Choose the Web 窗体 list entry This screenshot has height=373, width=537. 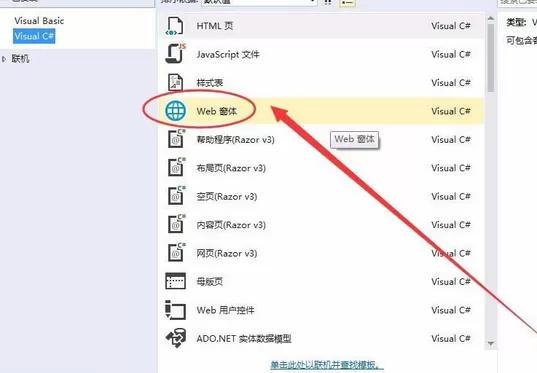point(321,111)
